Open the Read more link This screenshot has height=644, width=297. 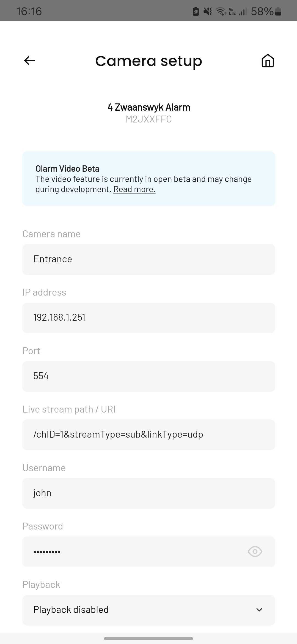click(134, 189)
